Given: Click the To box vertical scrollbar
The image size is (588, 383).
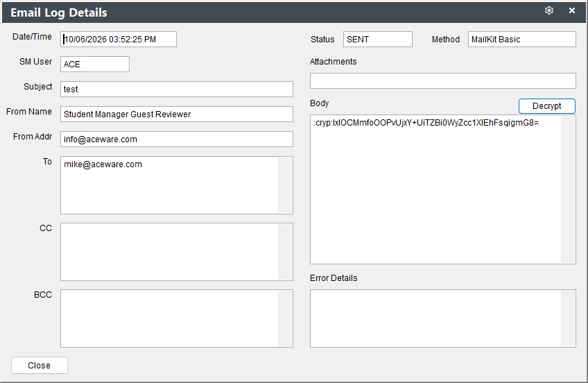Looking at the screenshot, I should pyautogui.click(x=285, y=185).
